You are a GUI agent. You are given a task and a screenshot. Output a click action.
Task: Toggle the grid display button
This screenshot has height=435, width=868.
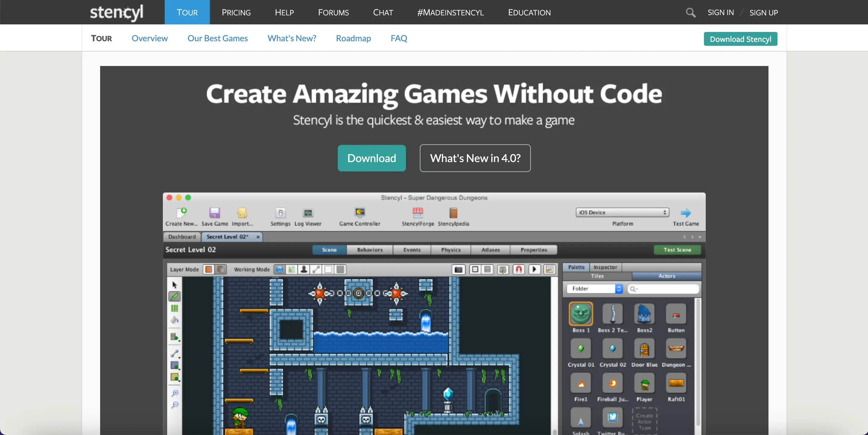pos(487,269)
